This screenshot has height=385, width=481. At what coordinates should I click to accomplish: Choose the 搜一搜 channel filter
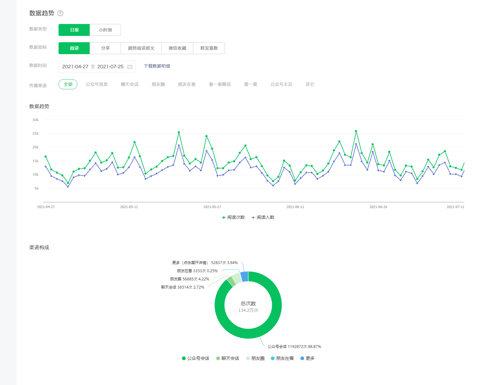tap(250, 84)
